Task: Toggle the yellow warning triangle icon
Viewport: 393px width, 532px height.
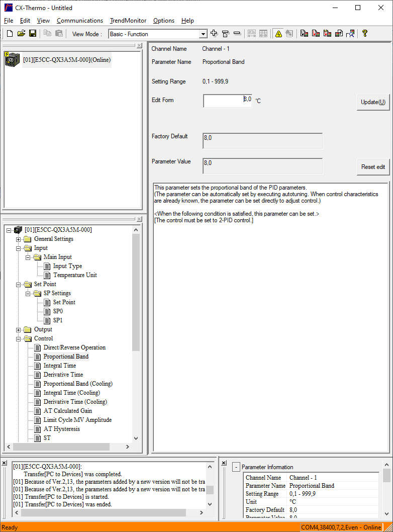Action: point(278,34)
